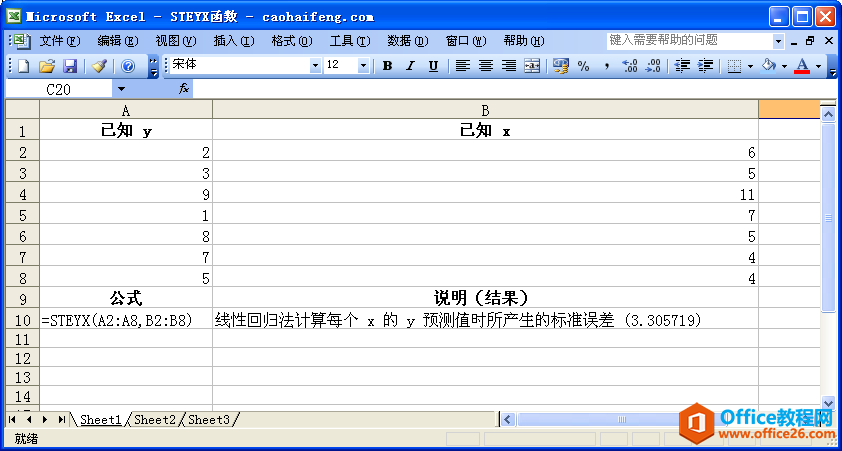
Task: Expand the Name Box dropdown arrow
Action: 121,89
